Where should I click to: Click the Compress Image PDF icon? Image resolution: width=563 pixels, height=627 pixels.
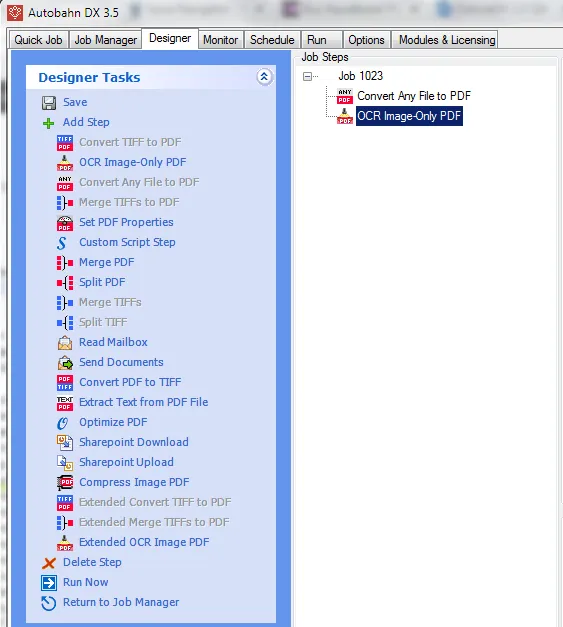coord(65,483)
